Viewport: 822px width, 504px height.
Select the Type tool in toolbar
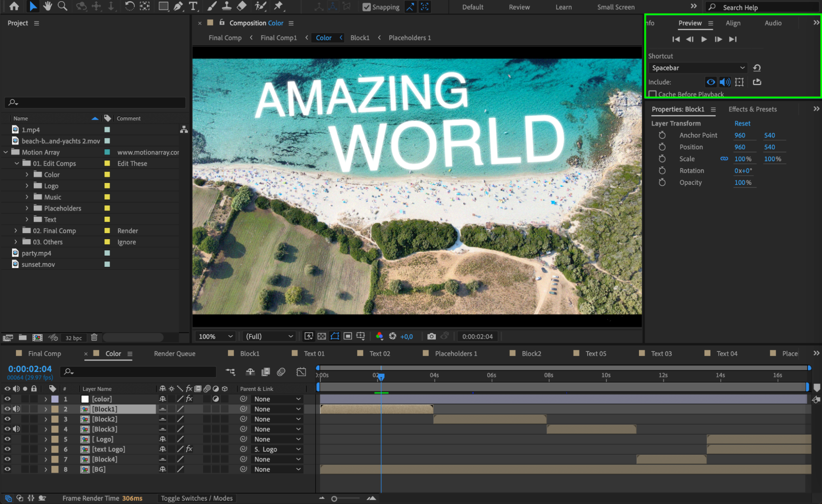(x=193, y=6)
